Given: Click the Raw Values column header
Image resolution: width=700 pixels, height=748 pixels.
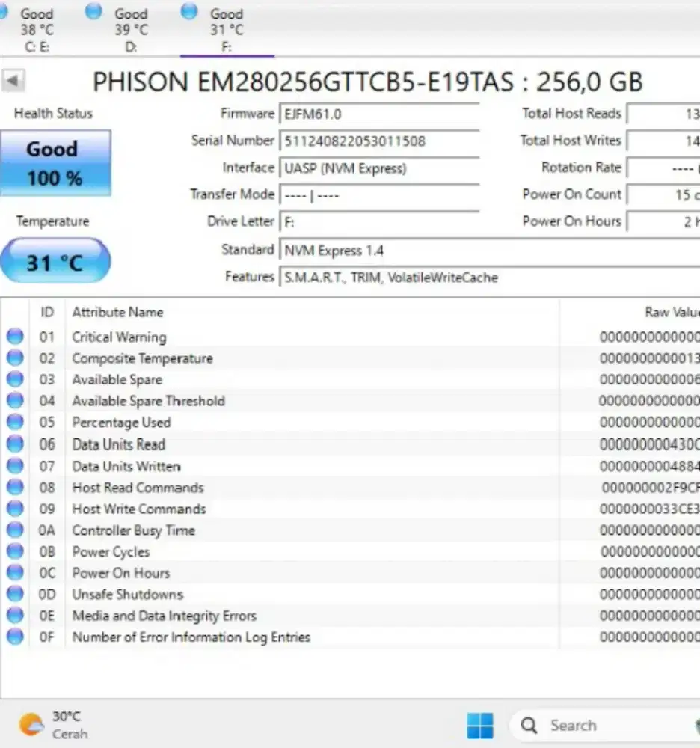Looking at the screenshot, I should pos(672,313).
